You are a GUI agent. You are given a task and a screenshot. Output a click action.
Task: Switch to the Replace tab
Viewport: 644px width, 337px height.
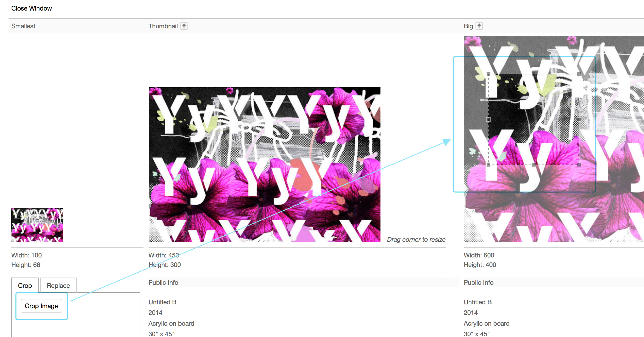tap(58, 286)
